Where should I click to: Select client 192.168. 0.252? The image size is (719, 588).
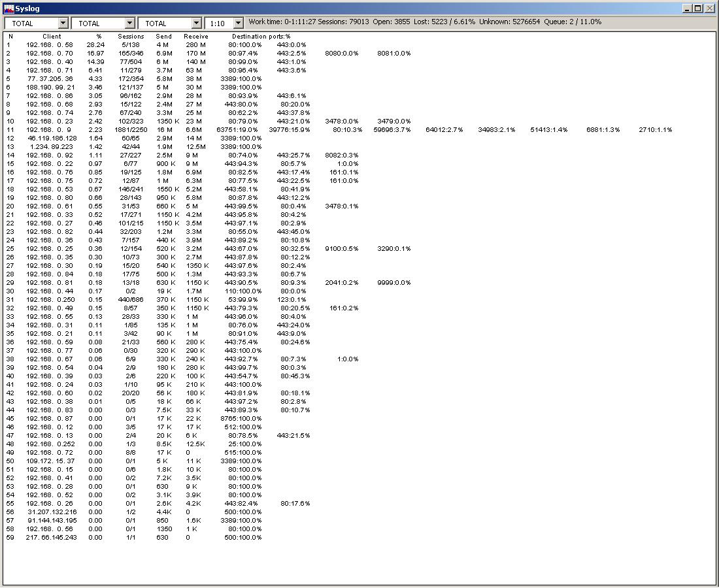tap(50, 444)
